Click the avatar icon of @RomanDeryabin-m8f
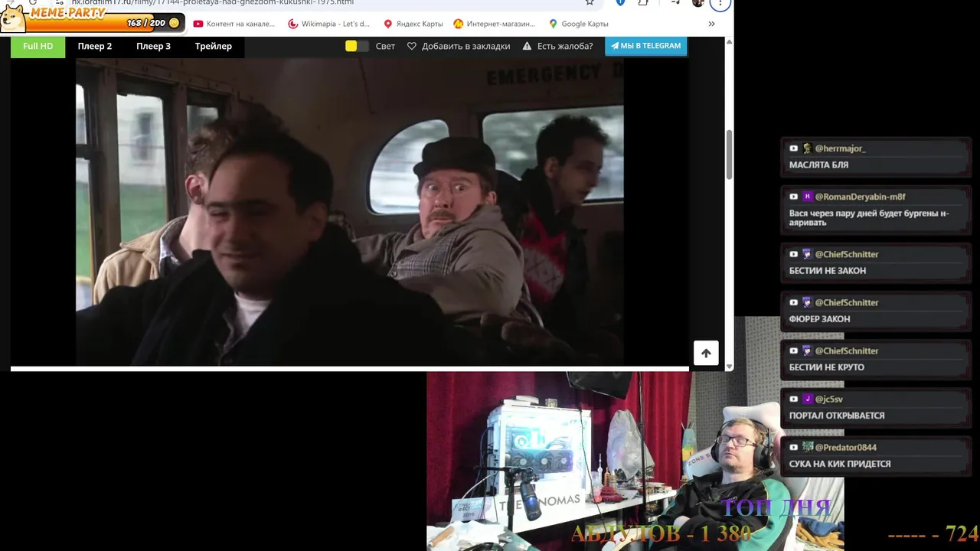This screenshot has height=551, width=980. coord(807,197)
